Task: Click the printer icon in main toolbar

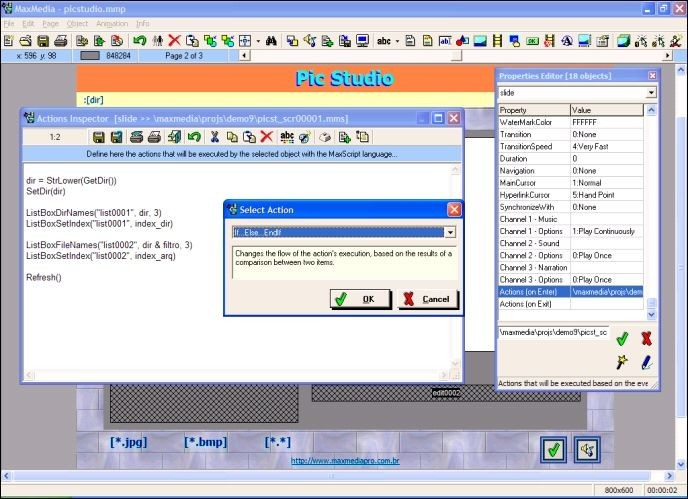Action: [x=61, y=41]
